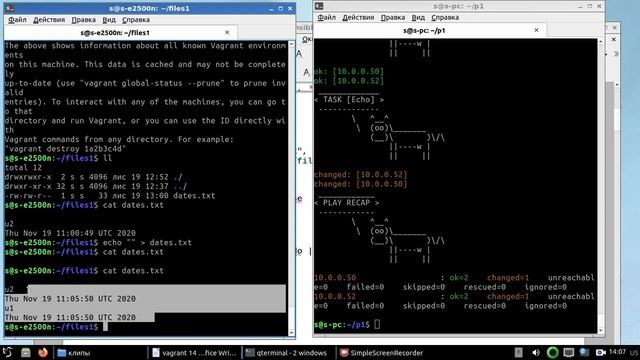Click 'PLAY RECAP' text in p1 terminal
Viewport: 640px width, 360px height.
[347, 203]
